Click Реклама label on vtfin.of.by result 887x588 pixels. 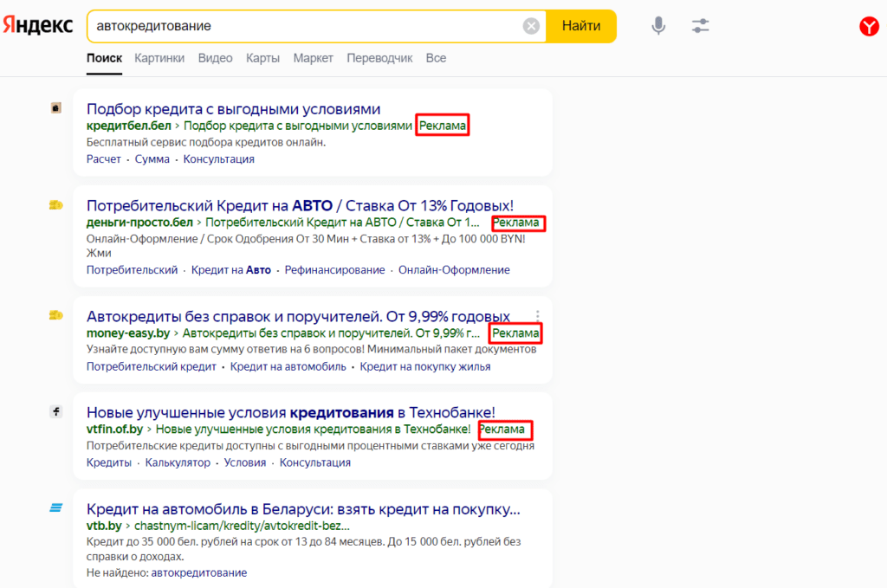click(x=502, y=430)
